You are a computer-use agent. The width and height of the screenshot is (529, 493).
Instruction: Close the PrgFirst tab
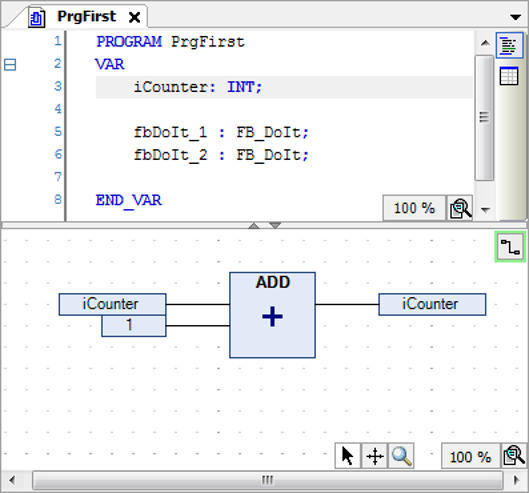pos(135,17)
